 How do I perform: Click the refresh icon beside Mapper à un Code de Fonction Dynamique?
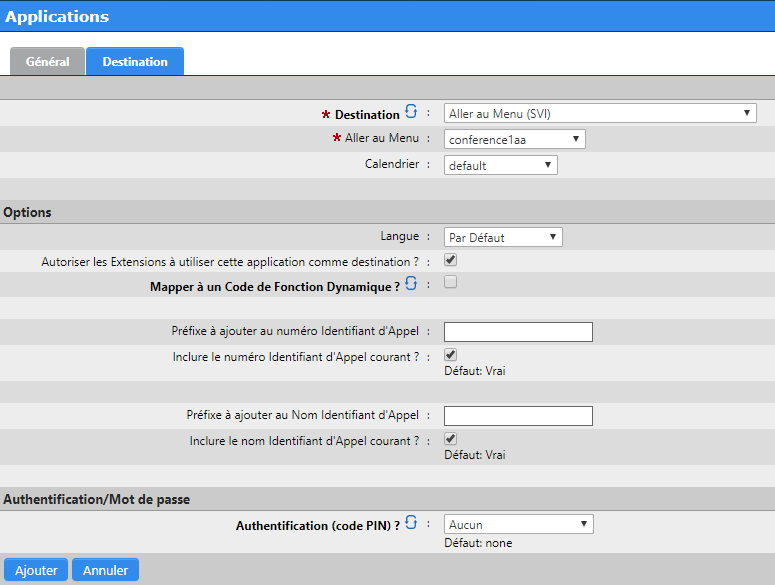point(411,284)
